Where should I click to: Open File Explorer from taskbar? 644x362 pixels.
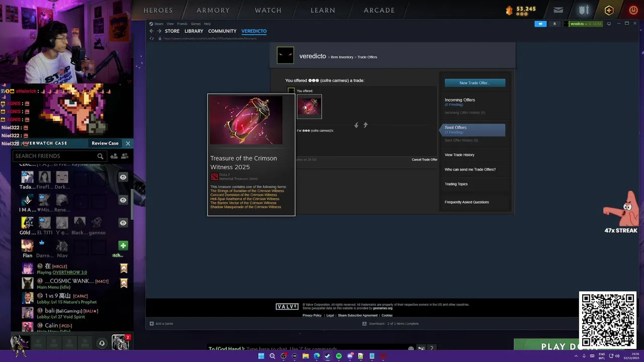coord(305,356)
